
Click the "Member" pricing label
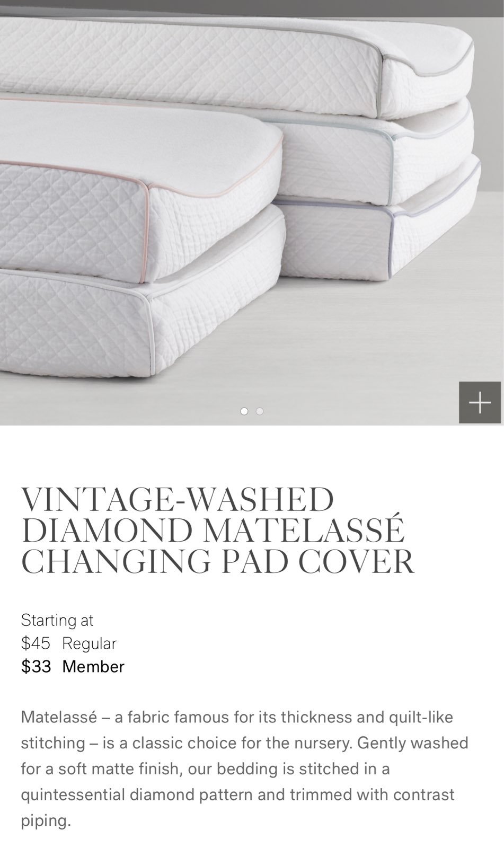click(93, 666)
